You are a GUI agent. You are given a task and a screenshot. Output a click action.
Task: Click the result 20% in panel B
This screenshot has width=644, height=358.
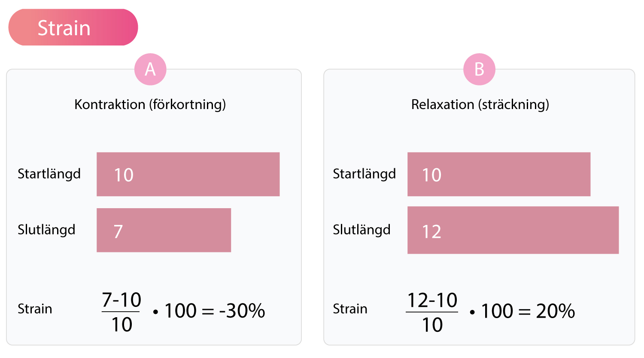(x=556, y=311)
